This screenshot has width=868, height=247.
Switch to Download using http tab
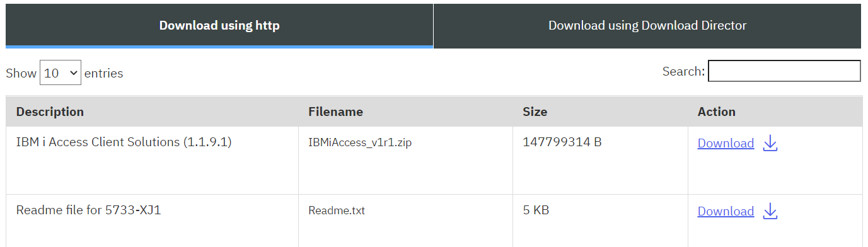click(219, 26)
